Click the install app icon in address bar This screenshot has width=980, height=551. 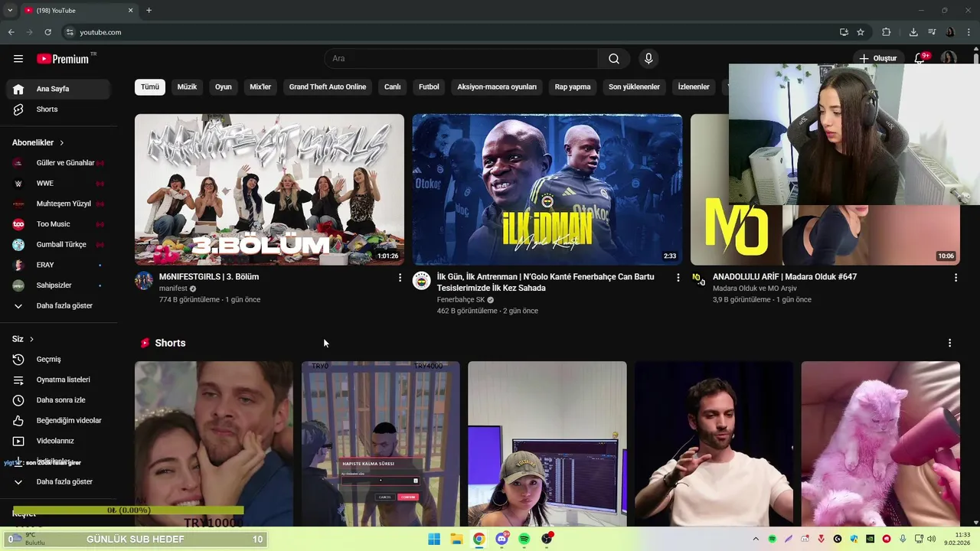click(844, 32)
